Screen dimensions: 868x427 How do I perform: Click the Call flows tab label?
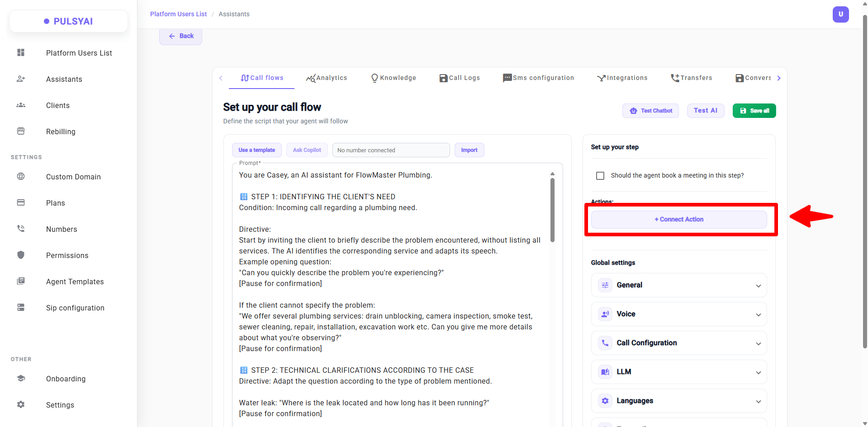click(267, 78)
